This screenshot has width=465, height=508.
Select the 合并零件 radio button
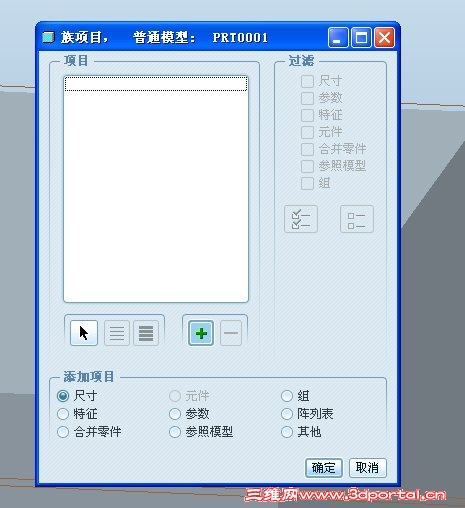[x=63, y=432]
